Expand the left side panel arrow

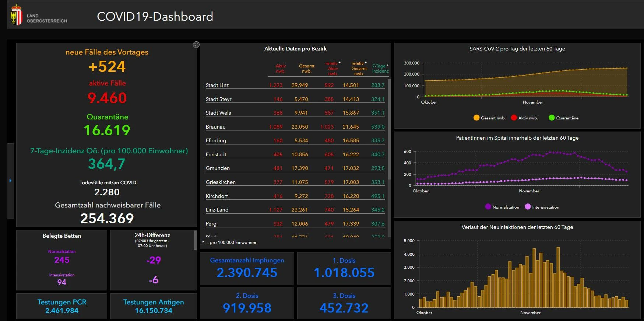[x=10, y=181]
